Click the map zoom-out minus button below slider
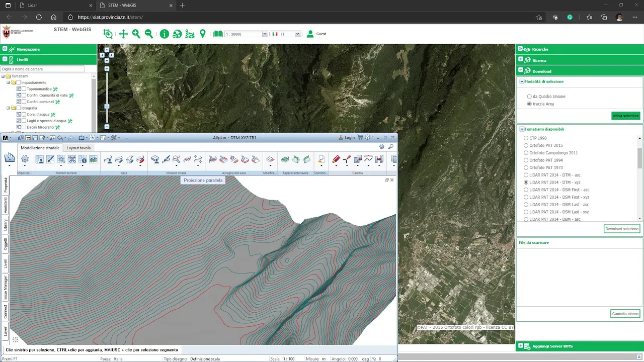Viewport: 644px width, 362px height. click(107, 127)
